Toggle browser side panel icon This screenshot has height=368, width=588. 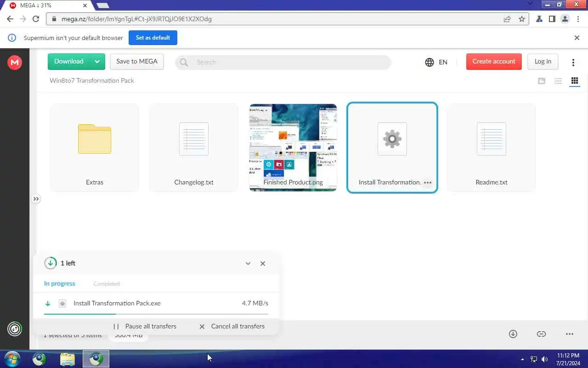click(x=552, y=19)
